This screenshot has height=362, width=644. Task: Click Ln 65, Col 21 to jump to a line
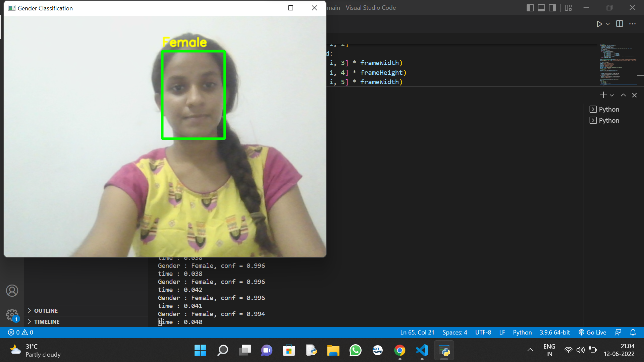[417, 332]
